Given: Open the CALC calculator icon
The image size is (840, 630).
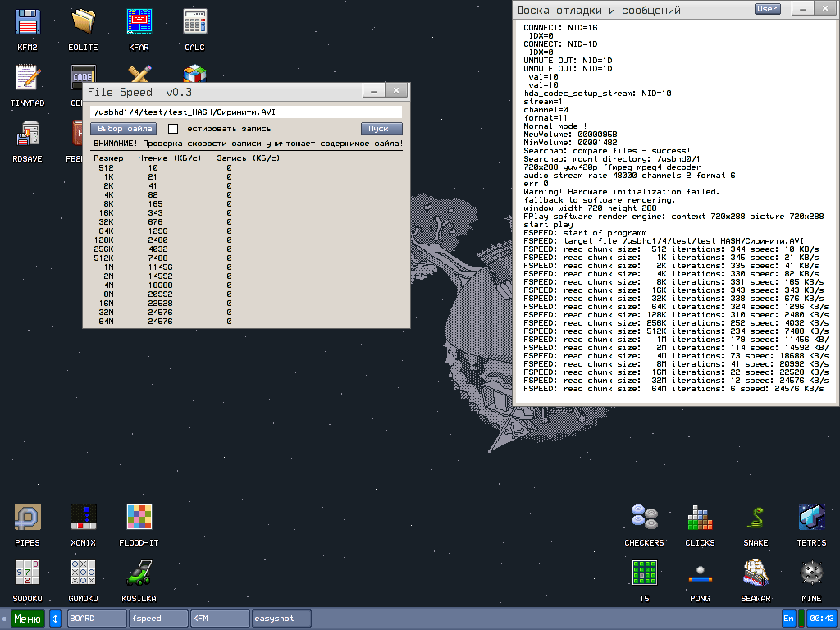Looking at the screenshot, I should [x=194, y=22].
